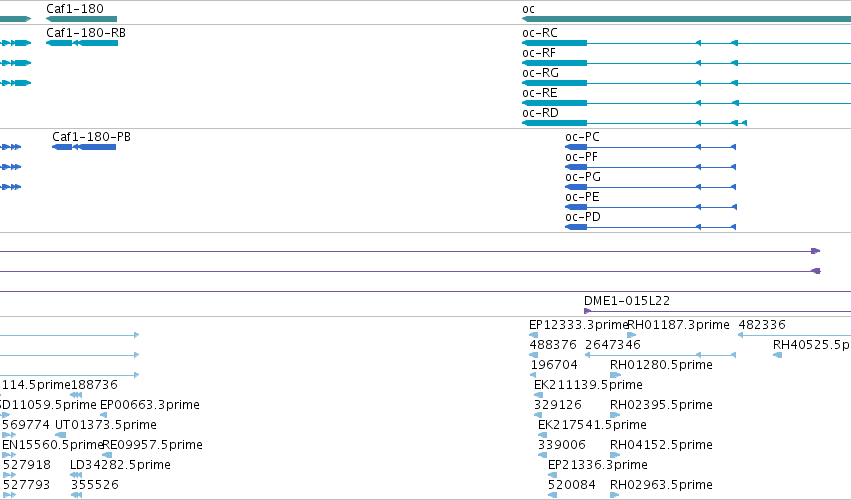Image resolution: width=851 pixels, height=500 pixels.
Task: Select the oc-RG transcript feature
Action: [687, 83]
